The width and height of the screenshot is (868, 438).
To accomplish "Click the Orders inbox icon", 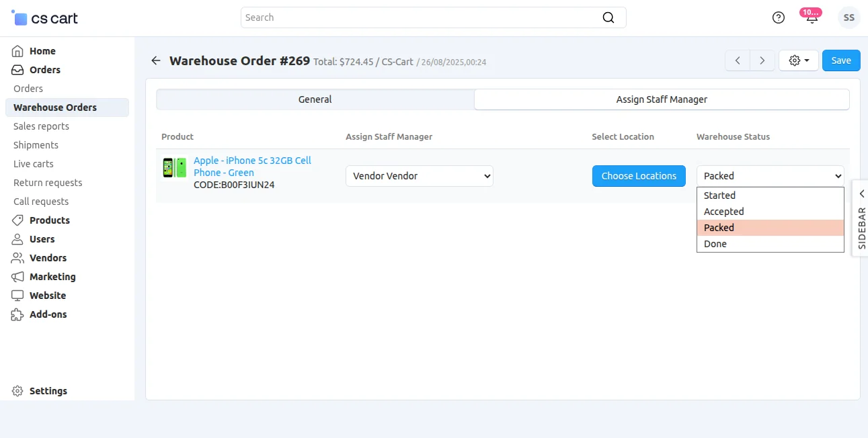I will [17, 70].
